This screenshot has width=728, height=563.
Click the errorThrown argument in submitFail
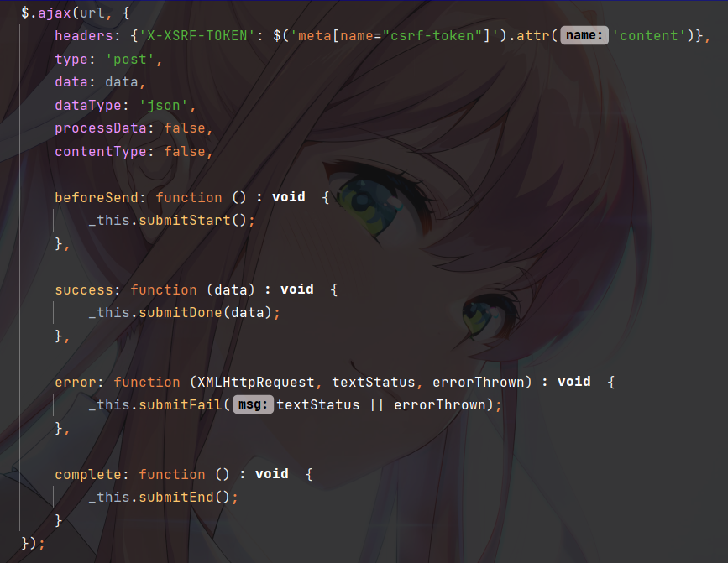(x=439, y=405)
